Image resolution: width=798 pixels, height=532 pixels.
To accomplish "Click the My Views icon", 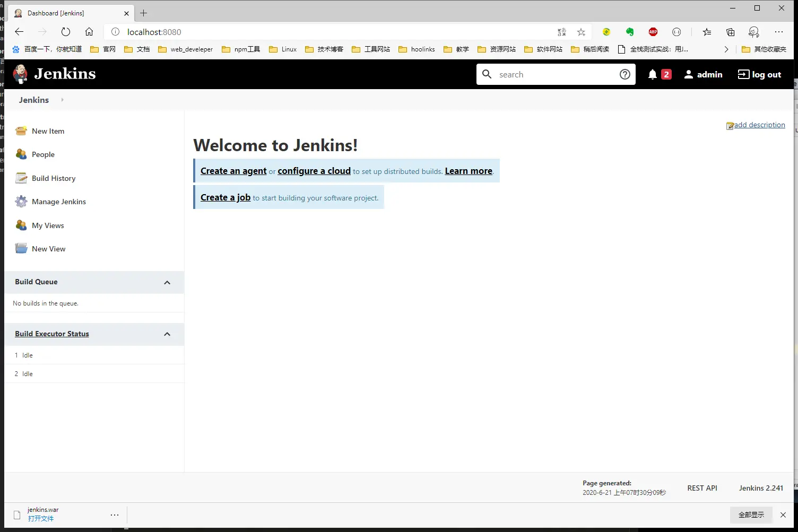I will click(x=21, y=225).
